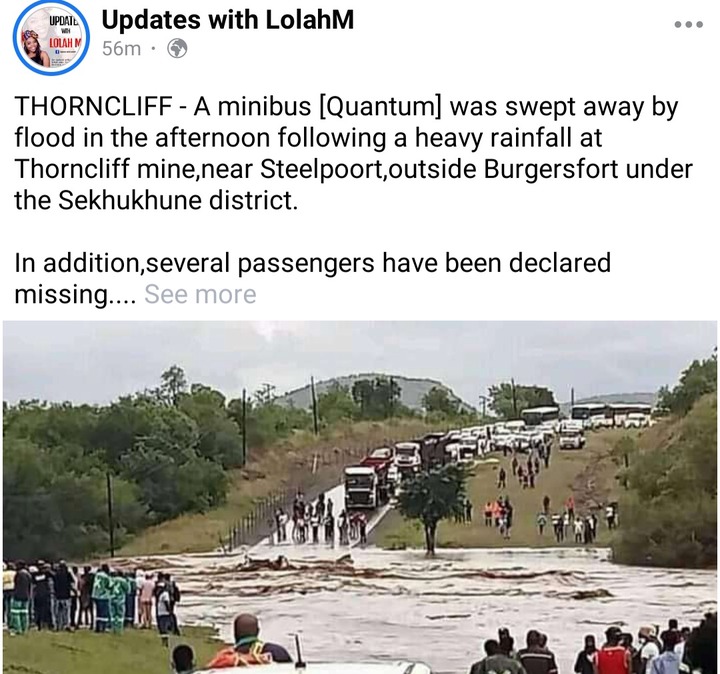
Task: Open the three-dot post options menu
Action: pos(688,24)
